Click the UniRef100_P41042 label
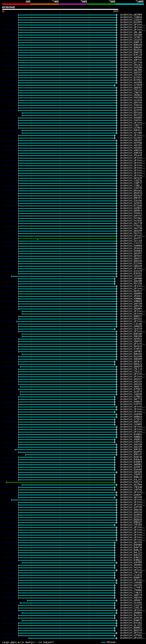This screenshot has width=146, height=644. click(131, 567)
